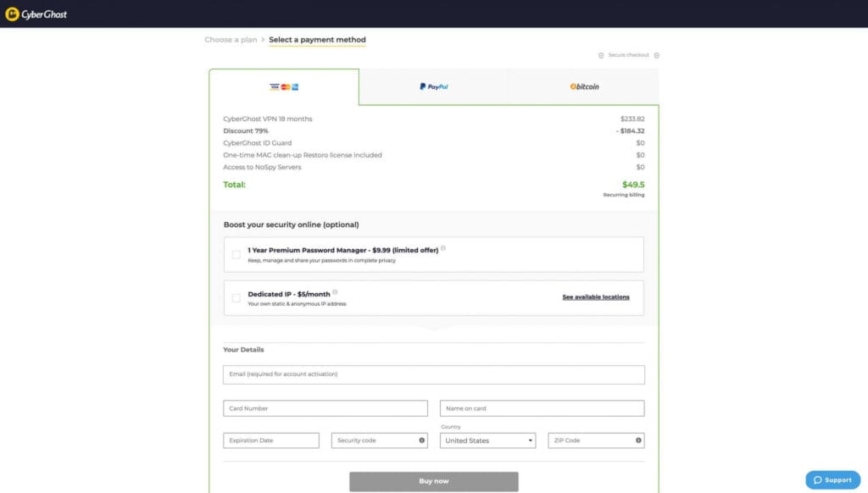Select the credit card payment tab

pos(284,86)
